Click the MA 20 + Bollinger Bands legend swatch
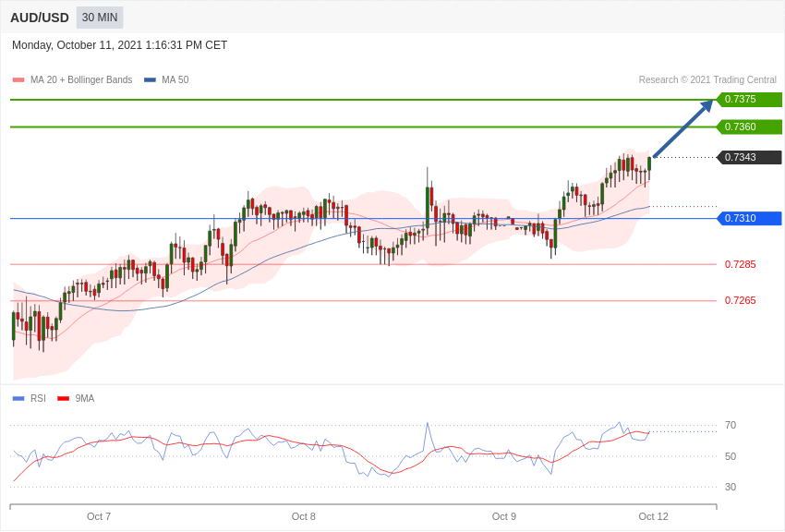Viewport: 785px width, 532px height. coord(18,80)
